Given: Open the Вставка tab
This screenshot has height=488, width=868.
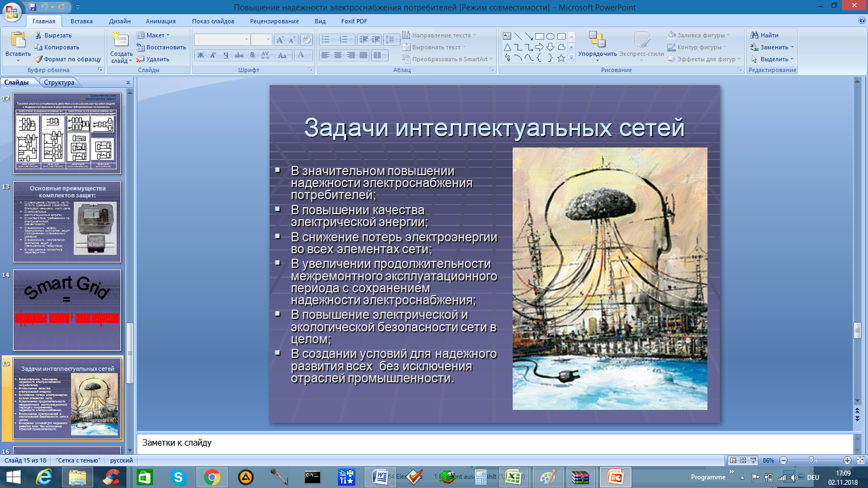Looking at the screenshot, I should point(81,21).
